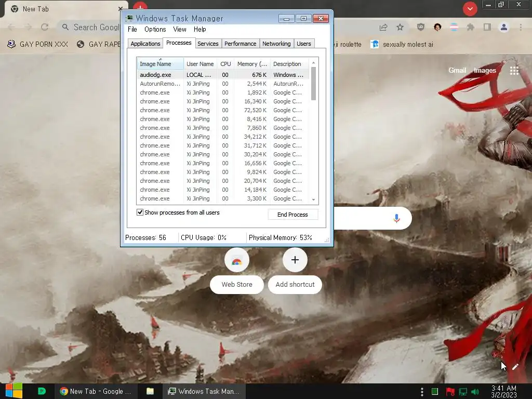
Task: Reload the page in Chrome
Action: click(x=45, y=27)
